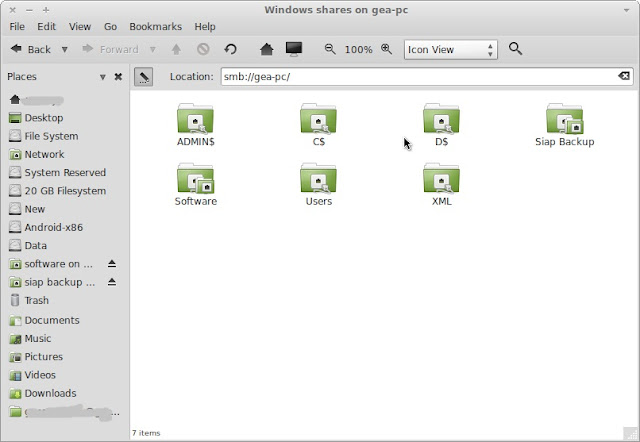Open the File menu
This screenshot has width=640, height=442.
17,27
